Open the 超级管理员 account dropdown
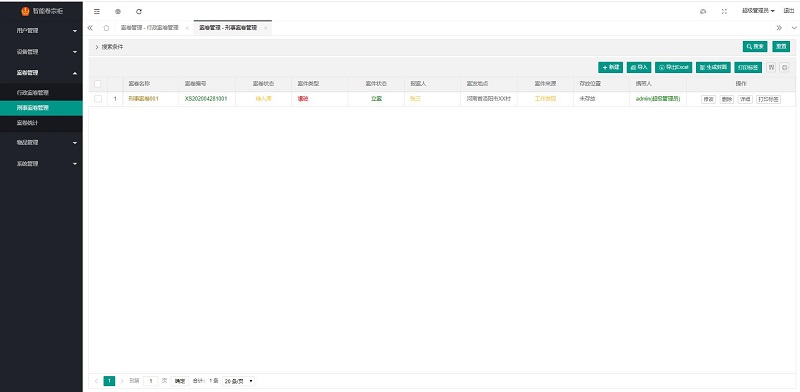The width and height of the screenshot is (800, 392). [x=758, y=11]
